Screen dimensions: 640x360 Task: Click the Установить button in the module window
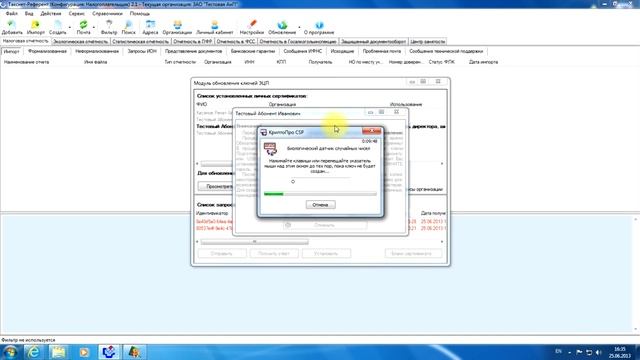326,253
